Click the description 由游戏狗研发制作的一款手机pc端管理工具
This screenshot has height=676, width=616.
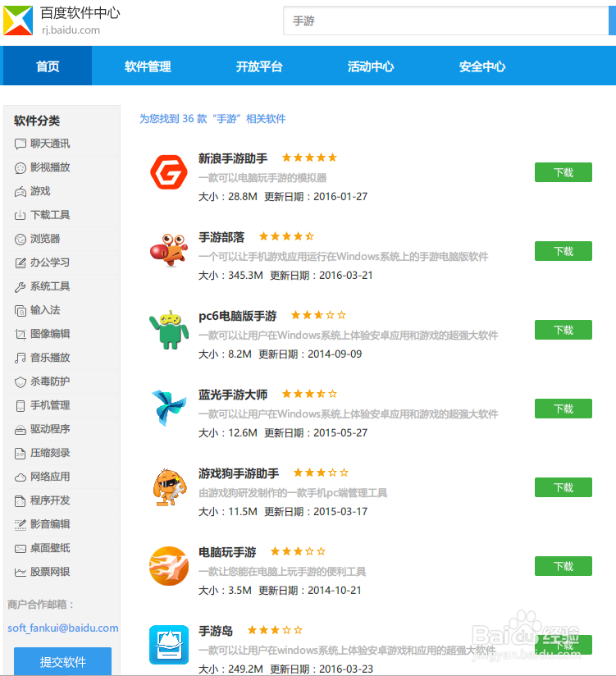293,493
